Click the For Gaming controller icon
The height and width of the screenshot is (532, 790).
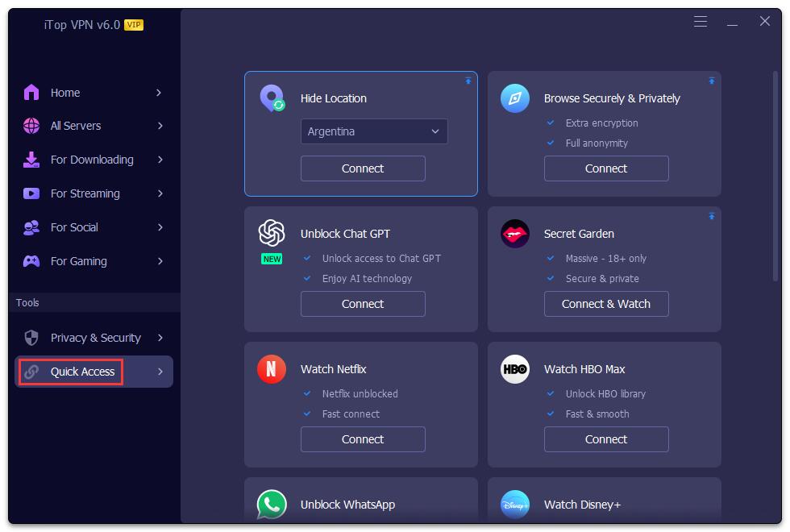(x=31, y=261)
